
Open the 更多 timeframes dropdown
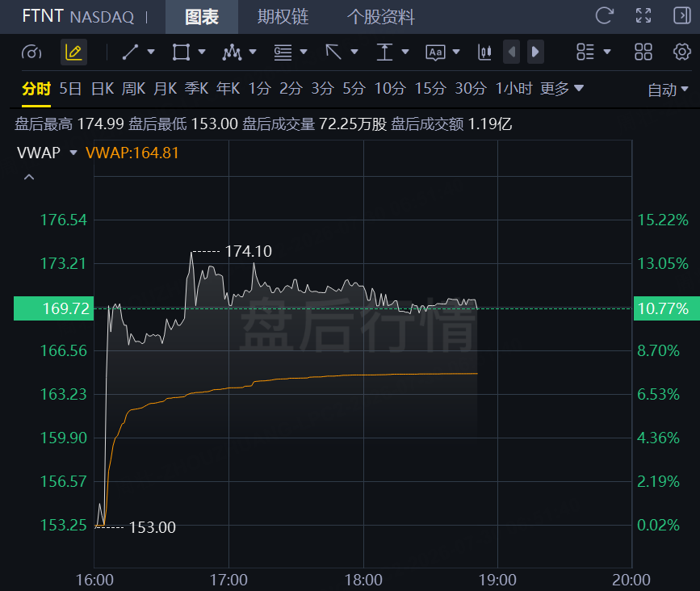tap(562, 89)
